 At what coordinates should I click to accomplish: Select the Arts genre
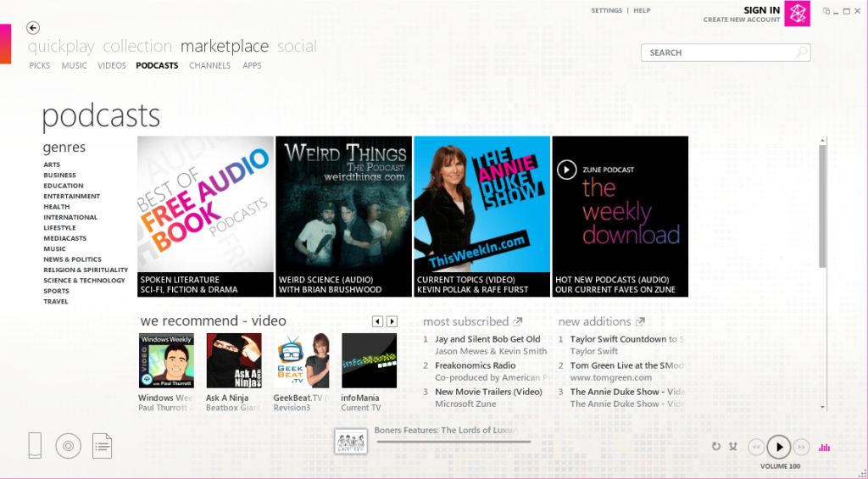pos(52,164)
